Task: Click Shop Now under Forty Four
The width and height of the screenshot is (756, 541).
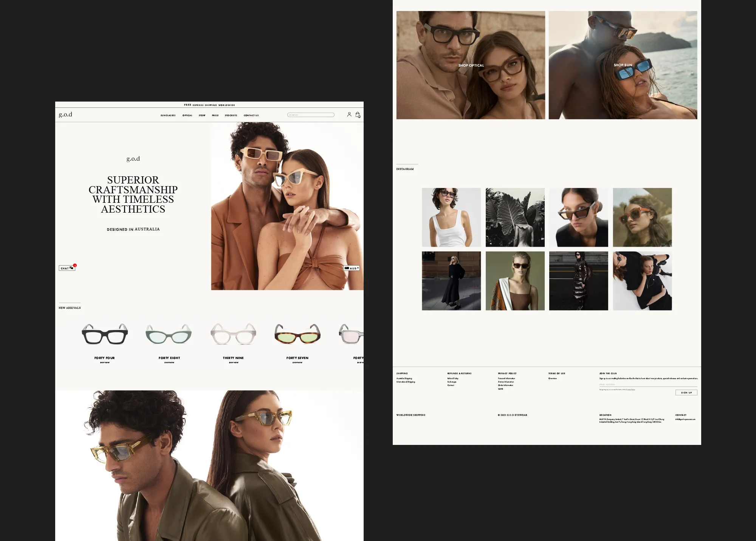Action: pyautogui.click(x=105, y=362)
